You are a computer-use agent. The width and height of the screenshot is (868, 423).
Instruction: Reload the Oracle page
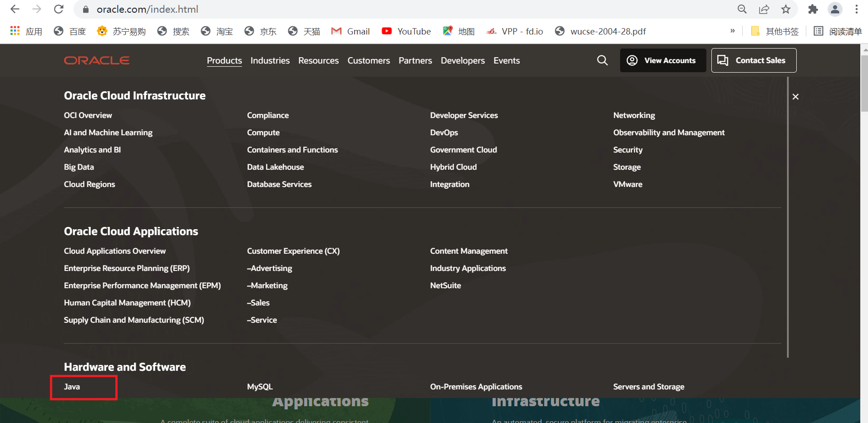pyautogui.click(x=59, y=9)
